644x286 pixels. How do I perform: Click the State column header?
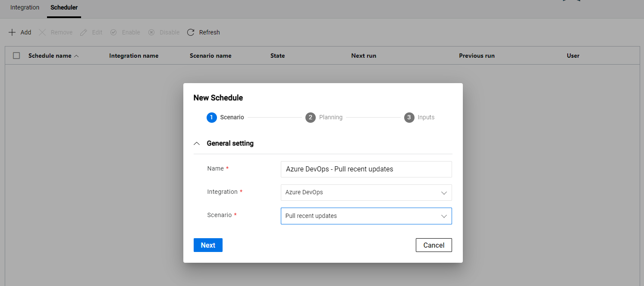pyautogui.click(x=277, y=55)
